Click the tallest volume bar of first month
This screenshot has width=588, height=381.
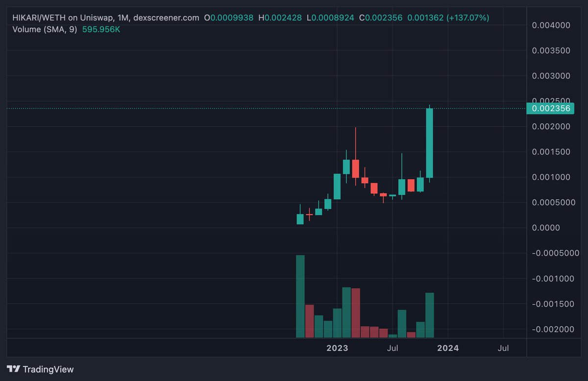coord(300,296)
